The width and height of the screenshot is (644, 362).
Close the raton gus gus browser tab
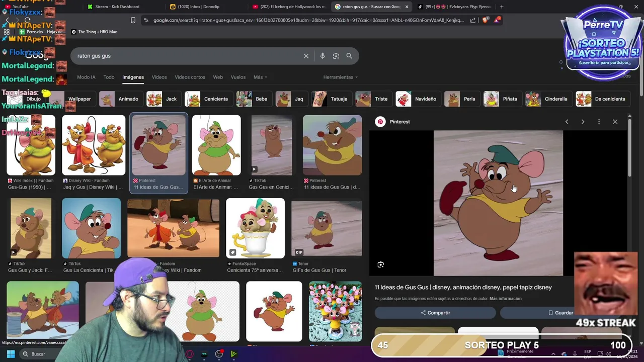[407, 7]
